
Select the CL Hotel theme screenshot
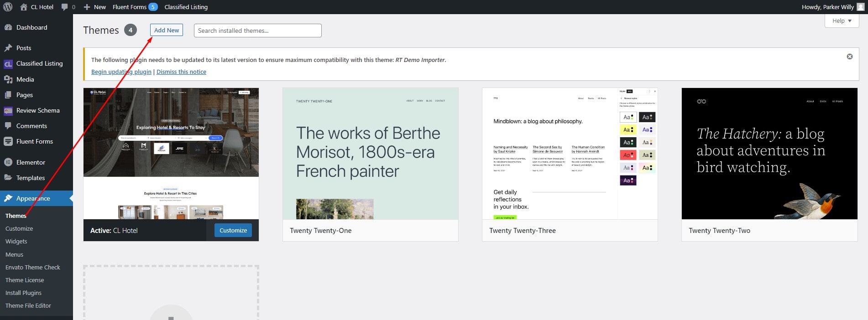click(171, 154)
